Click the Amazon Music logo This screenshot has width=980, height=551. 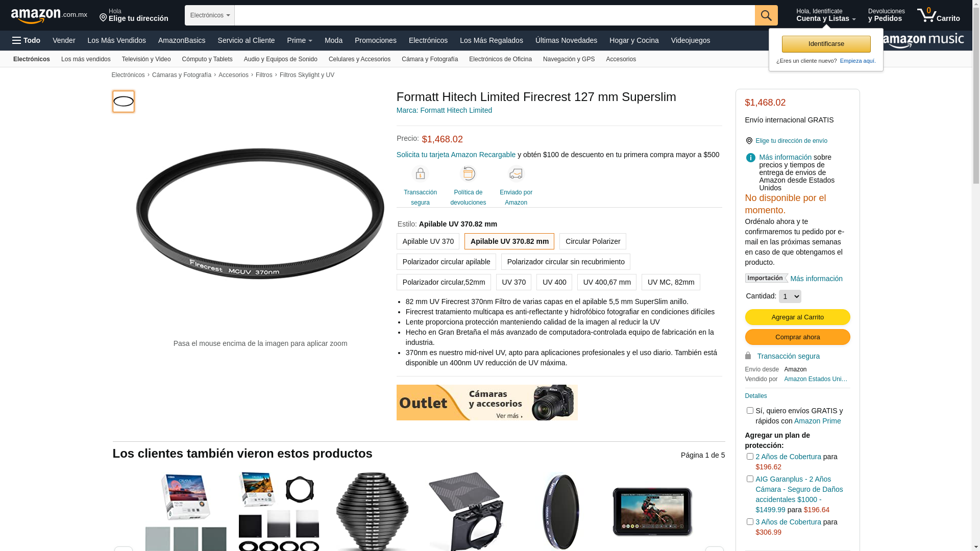click(923, 40)
